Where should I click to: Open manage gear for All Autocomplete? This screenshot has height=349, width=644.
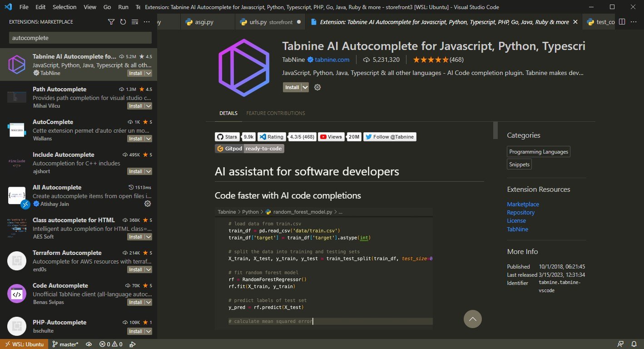pos(147,204)
